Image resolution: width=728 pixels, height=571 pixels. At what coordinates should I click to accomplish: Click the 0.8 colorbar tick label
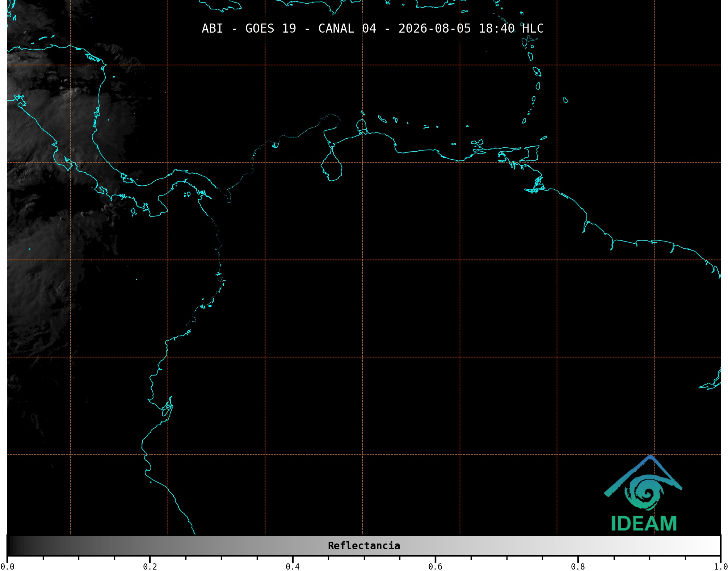click(x=578, y=567)
